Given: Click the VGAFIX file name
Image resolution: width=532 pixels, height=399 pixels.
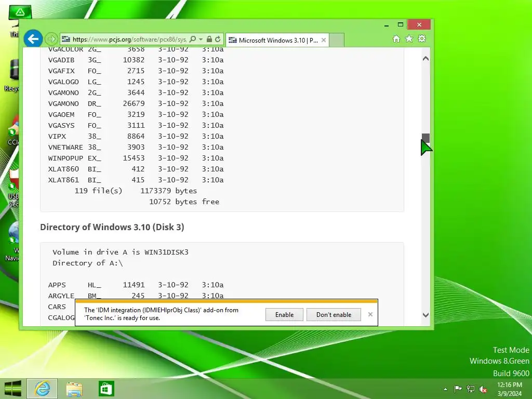Looking at the screenshot, I should (61, 71).
